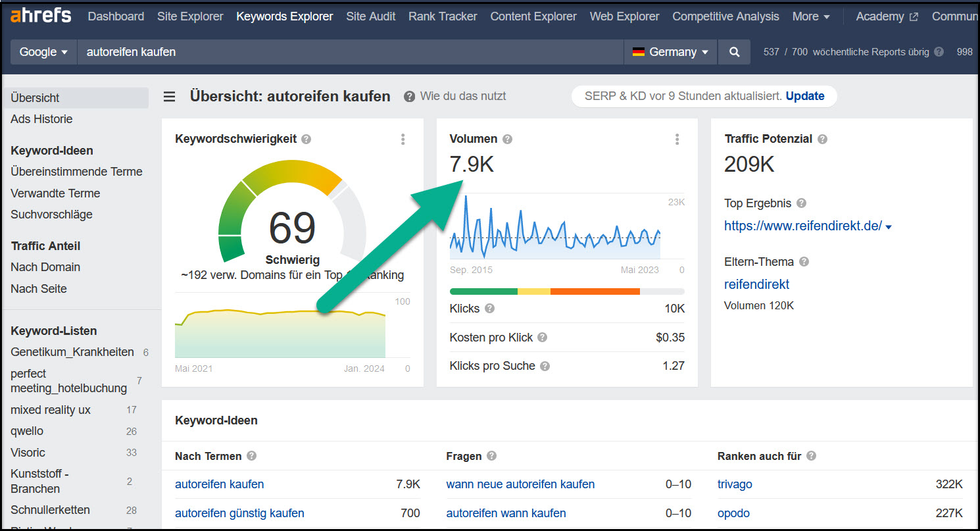
Task: Click help icon beside wöchentliche Reports übrig
Action: tap(939, 52)
